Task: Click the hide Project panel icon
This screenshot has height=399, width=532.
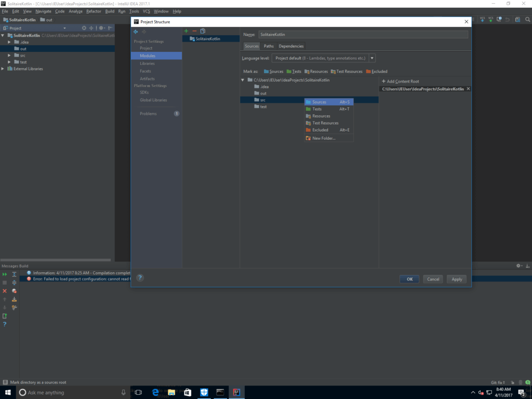Action: [x=110, y=28]
